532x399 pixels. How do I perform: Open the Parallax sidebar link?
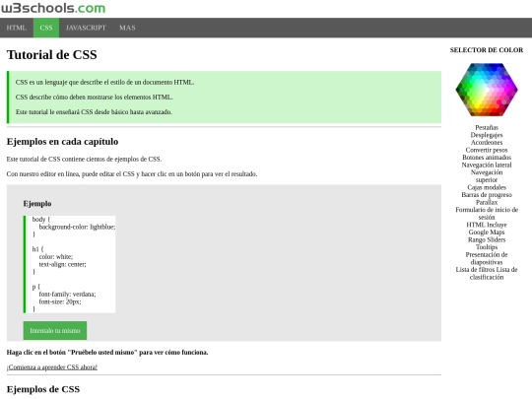click(x=487, y=202)
